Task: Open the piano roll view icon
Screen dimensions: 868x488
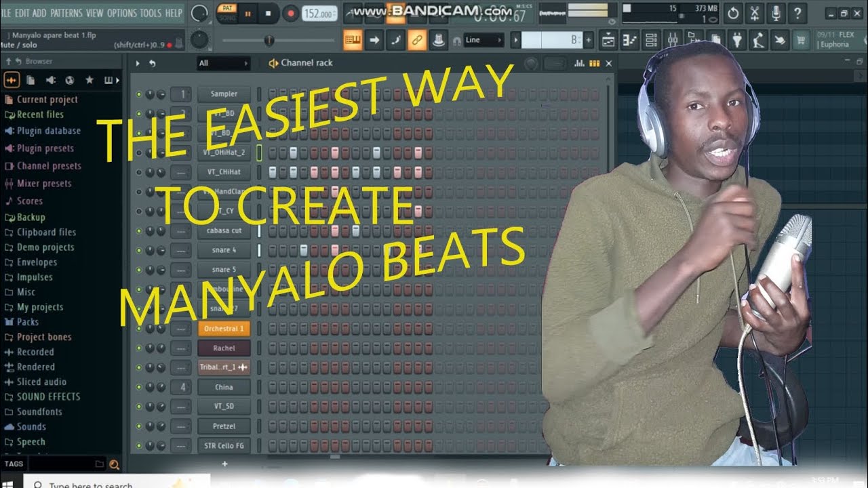Action: tap(630, 41)
